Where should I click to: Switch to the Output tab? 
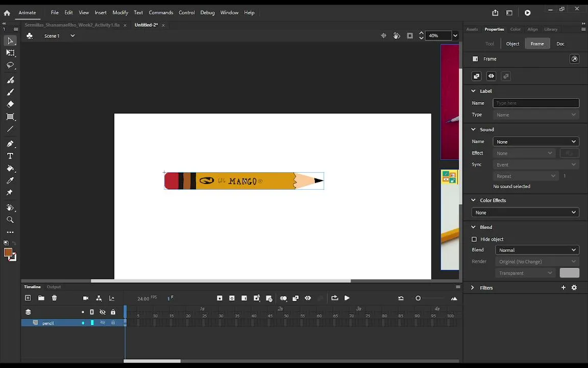pos(54,287)
